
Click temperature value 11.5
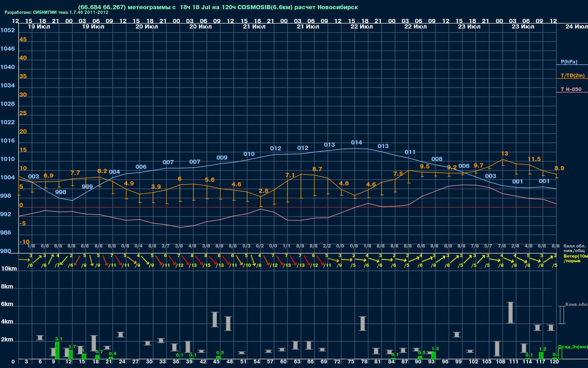[x=534, y=159]
